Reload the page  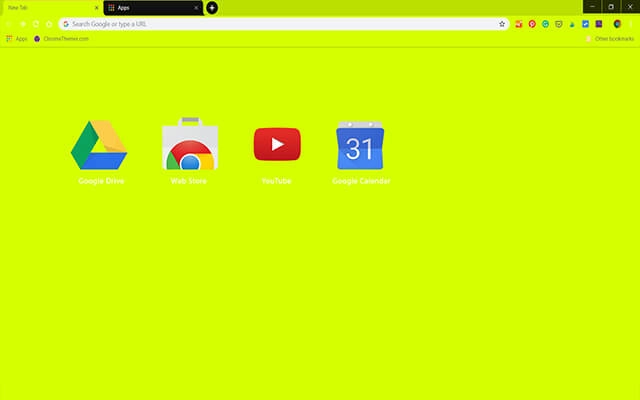36,24
